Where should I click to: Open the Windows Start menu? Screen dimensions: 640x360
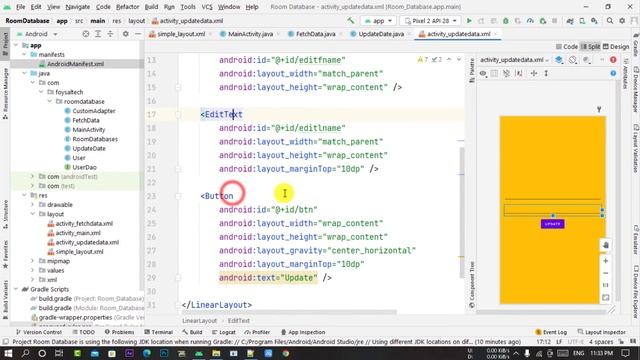pos(8,353)
